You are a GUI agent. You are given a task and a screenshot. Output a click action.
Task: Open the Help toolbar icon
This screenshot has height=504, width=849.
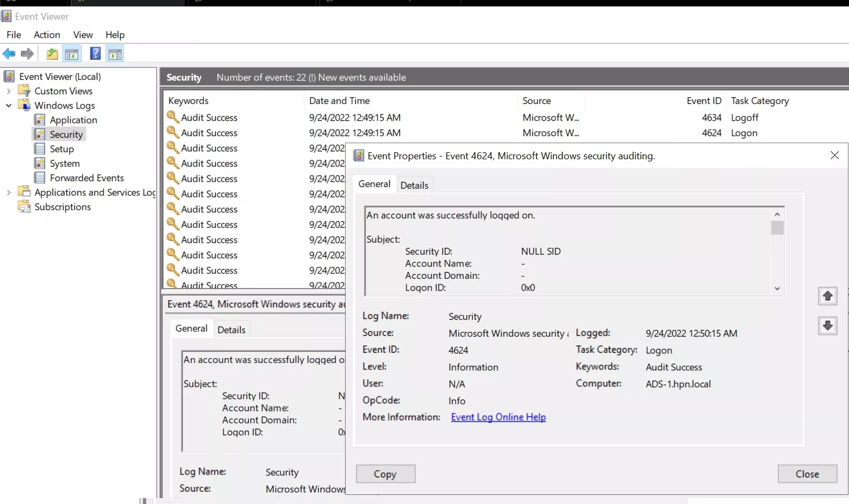coord(95,54)
